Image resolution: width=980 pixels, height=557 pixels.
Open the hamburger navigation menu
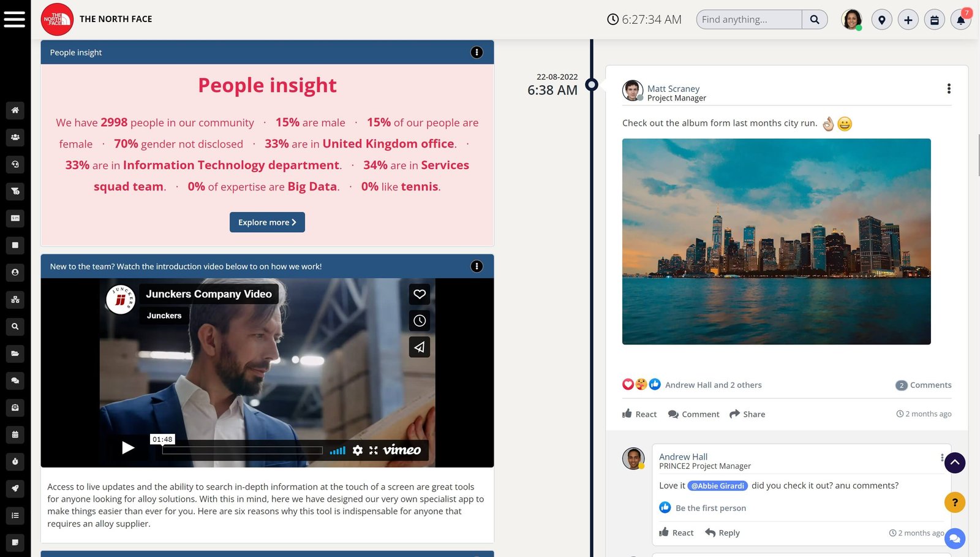(15, 19)
